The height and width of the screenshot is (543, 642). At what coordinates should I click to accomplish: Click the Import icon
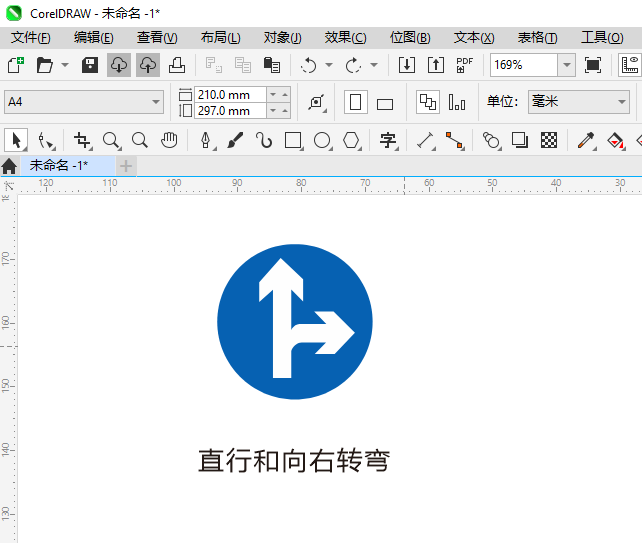click(407, 65)
